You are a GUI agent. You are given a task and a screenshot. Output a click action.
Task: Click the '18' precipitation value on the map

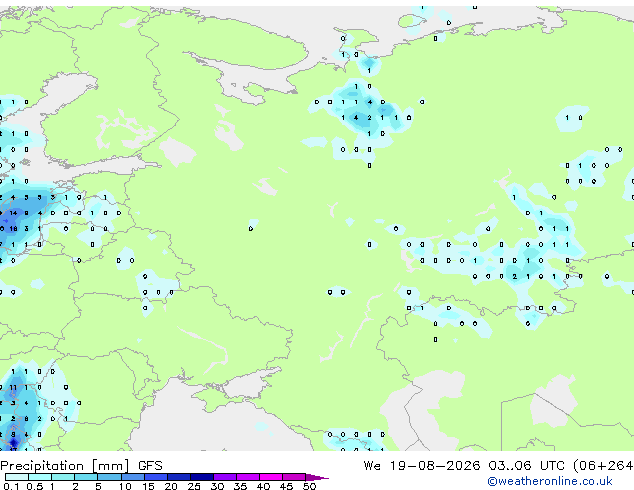(13, 229)
